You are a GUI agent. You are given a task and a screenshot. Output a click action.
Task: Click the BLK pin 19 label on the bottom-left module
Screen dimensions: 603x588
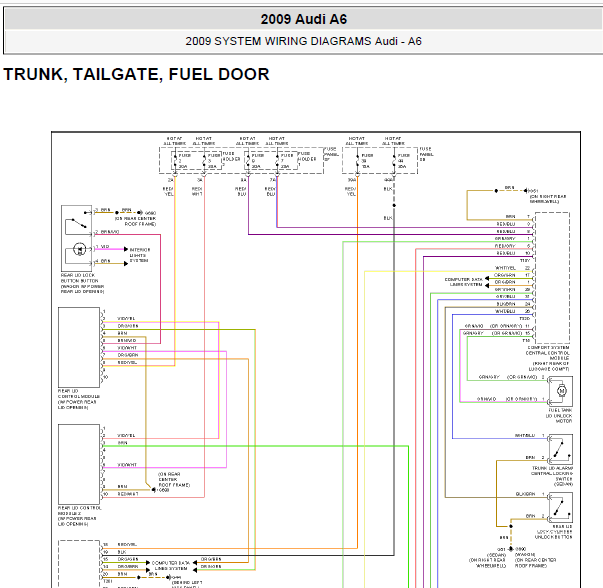(122, 552)
